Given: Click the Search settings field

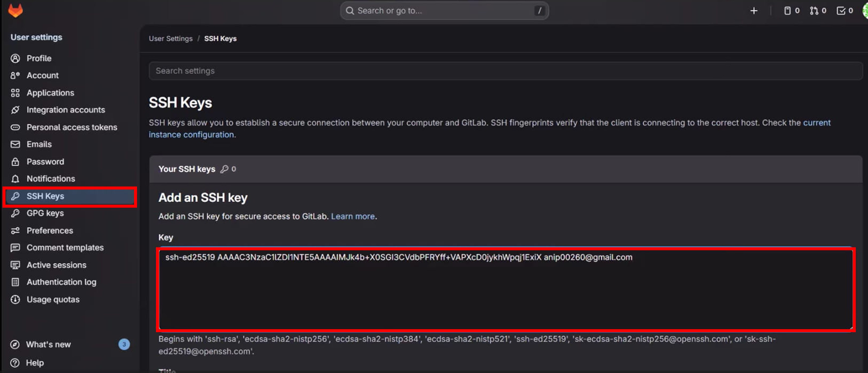Looking at the screenshot, I should click(506, 71).
